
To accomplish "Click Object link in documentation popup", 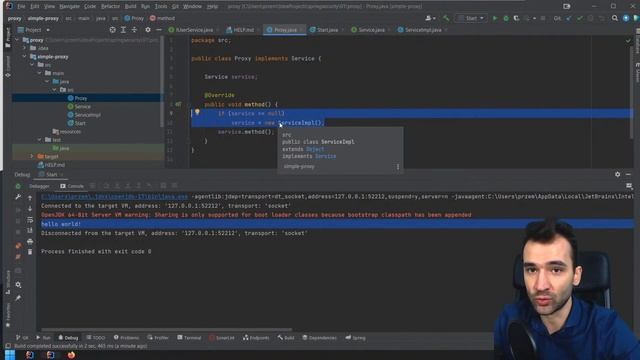I will [315, 149].
